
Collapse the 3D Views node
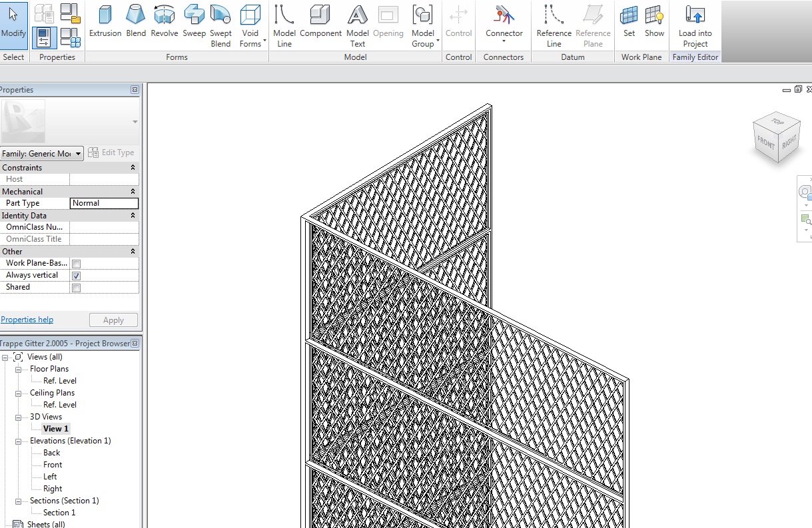[x=19, y=417]
